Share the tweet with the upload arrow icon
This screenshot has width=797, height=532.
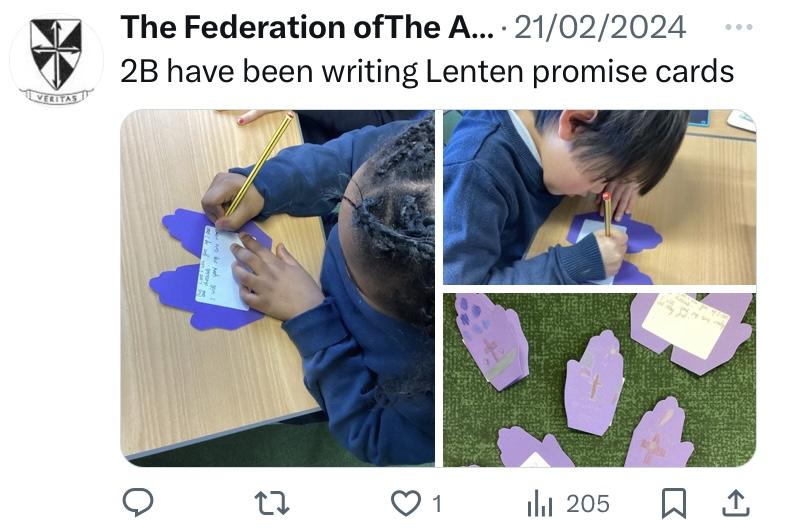pos(736,503)
